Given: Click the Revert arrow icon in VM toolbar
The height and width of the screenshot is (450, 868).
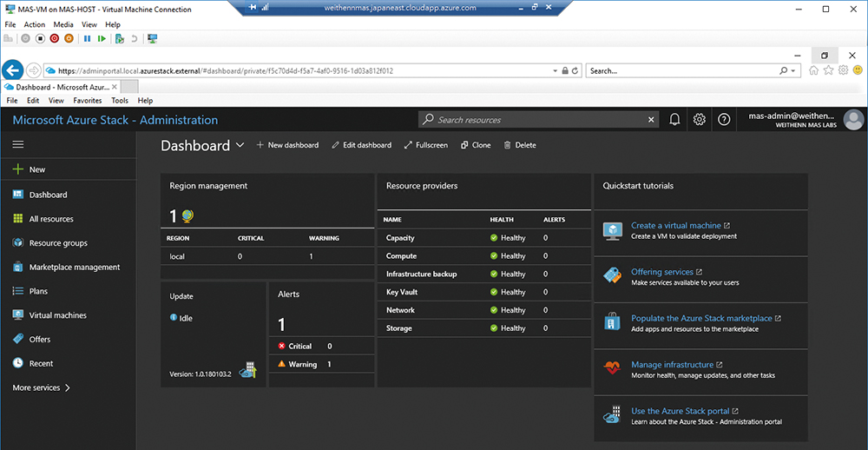Looking at the screenshot, I should coord(134,39).
